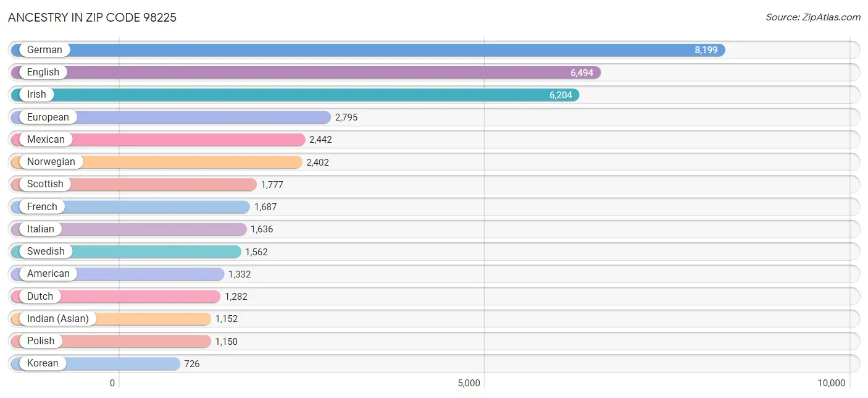The height and width of the screenshot is (398, 868).
Task: Click the chart title Ancestry in Zip Code 98225
Action: (x=92, y=17)
